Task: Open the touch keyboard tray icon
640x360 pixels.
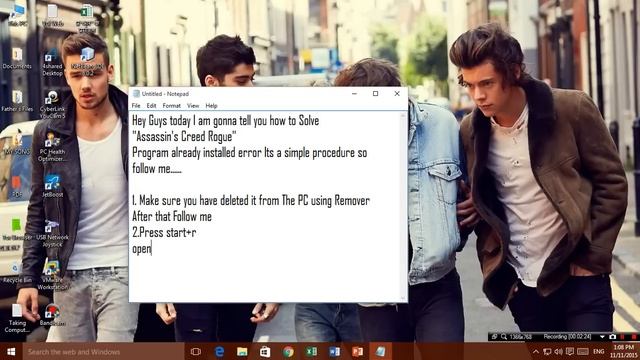Action: pyautogui.click(x=583, y=351)
